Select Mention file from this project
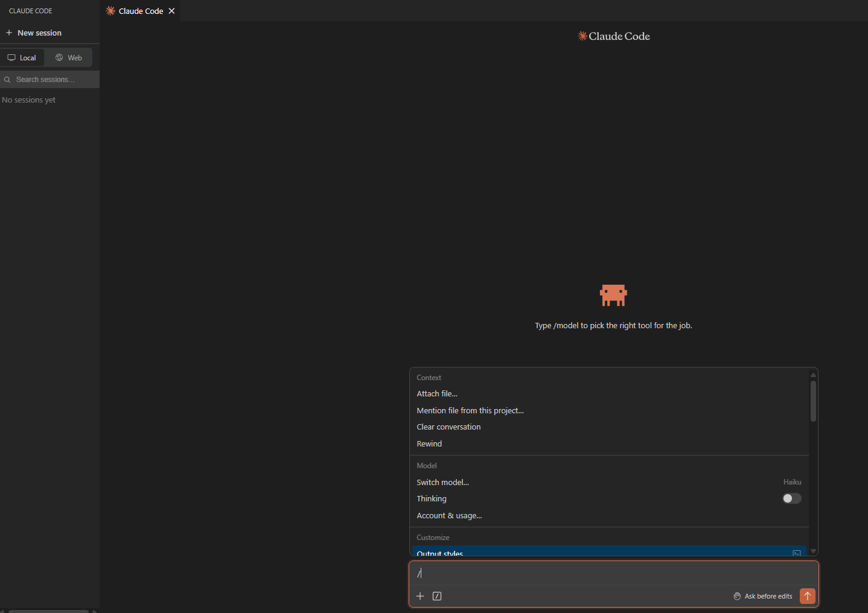Viewport: 868px width, 613px height. (x=470, y=410)
